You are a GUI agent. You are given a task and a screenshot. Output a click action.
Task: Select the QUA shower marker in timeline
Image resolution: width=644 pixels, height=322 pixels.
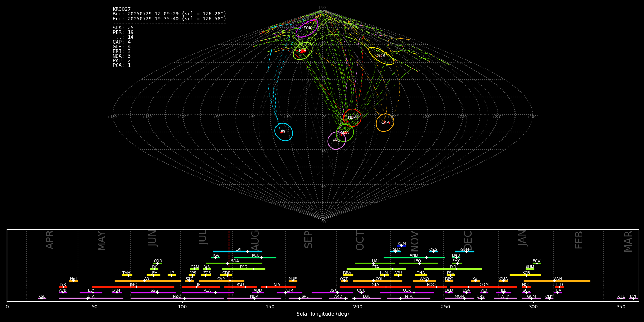503,281
